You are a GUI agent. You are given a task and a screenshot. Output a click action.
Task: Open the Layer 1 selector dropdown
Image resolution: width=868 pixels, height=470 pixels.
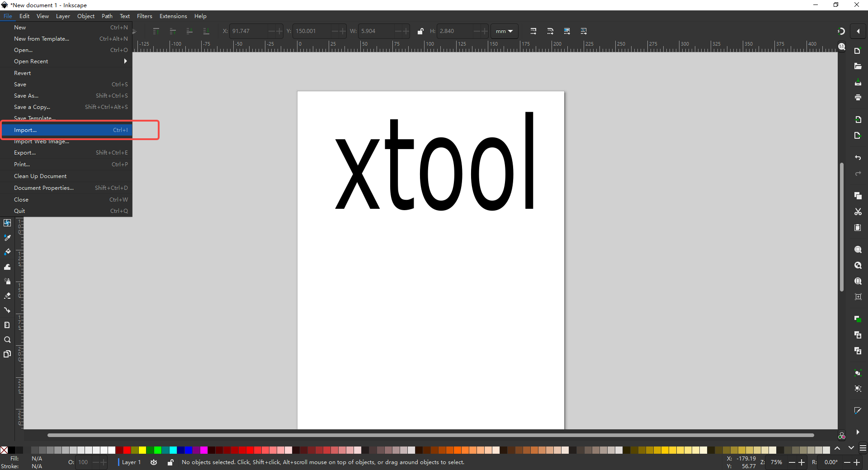coord(131,462)
